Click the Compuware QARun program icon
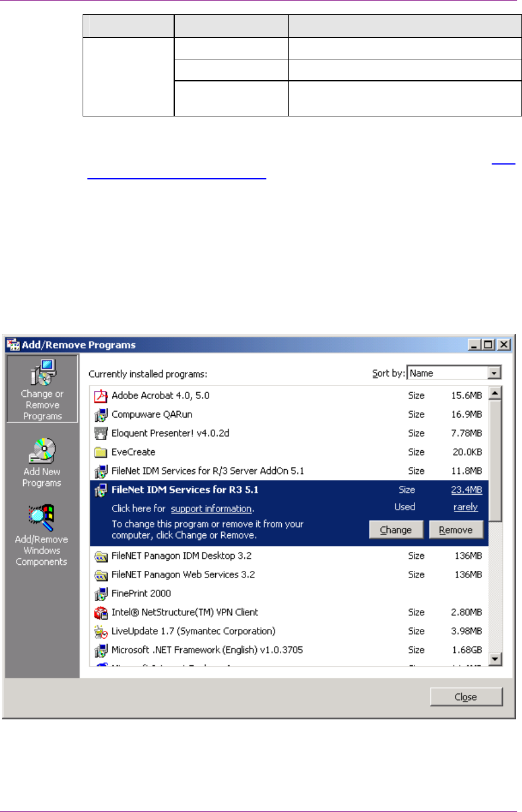Image resolution: width=522 pixels, height=812 pixels. tap(101, 414)
